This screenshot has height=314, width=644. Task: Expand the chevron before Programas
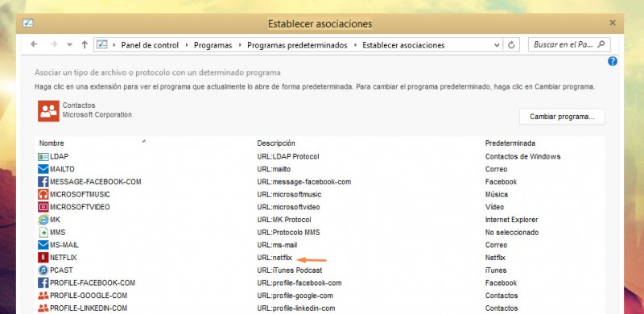pyautogui.click(x=187, y=45)
